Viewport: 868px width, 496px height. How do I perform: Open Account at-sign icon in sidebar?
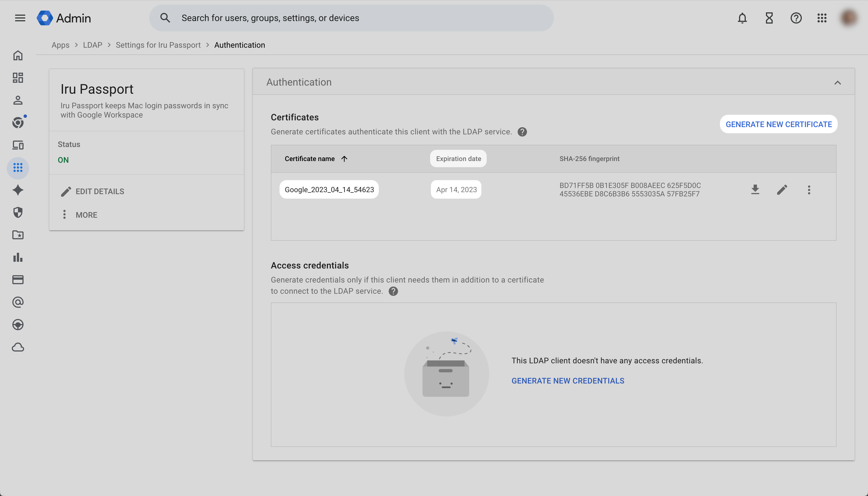[18, 302]
